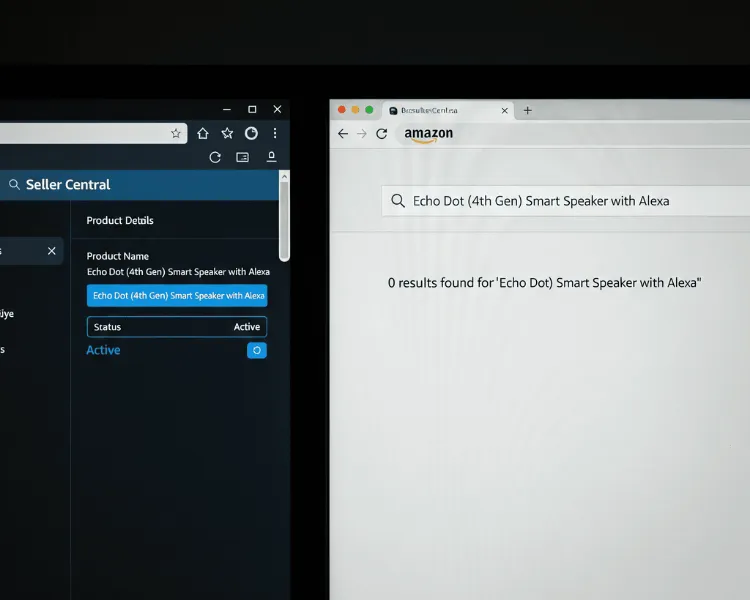750x600 pixels.
Task: Close the tab in the Amazon window
Action: (x=505, y=111)
